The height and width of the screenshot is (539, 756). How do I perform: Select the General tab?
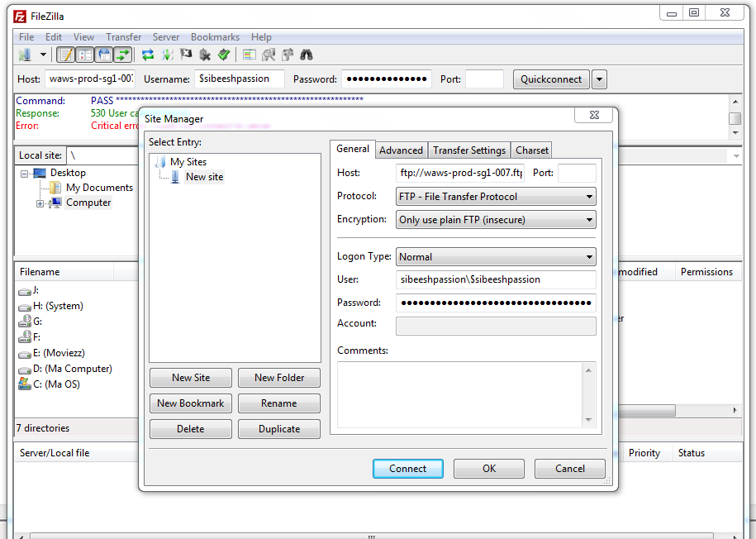click(x=353, y=149)
